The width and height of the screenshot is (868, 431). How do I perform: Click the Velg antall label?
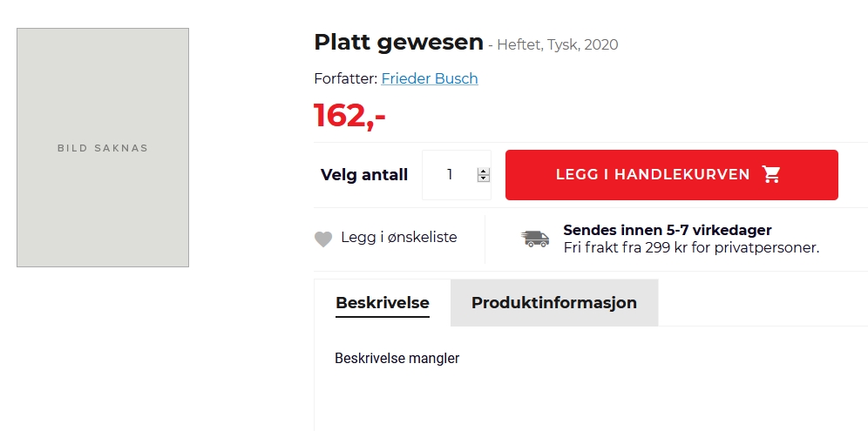click(364, 175)
